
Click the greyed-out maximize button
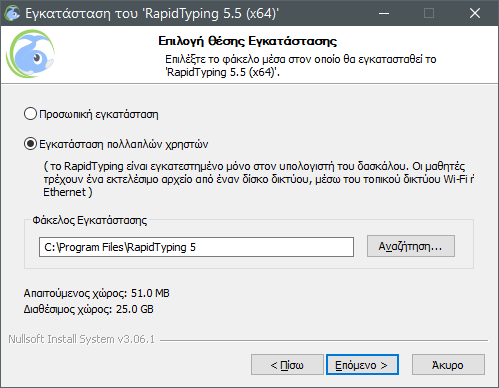[429, 13]
